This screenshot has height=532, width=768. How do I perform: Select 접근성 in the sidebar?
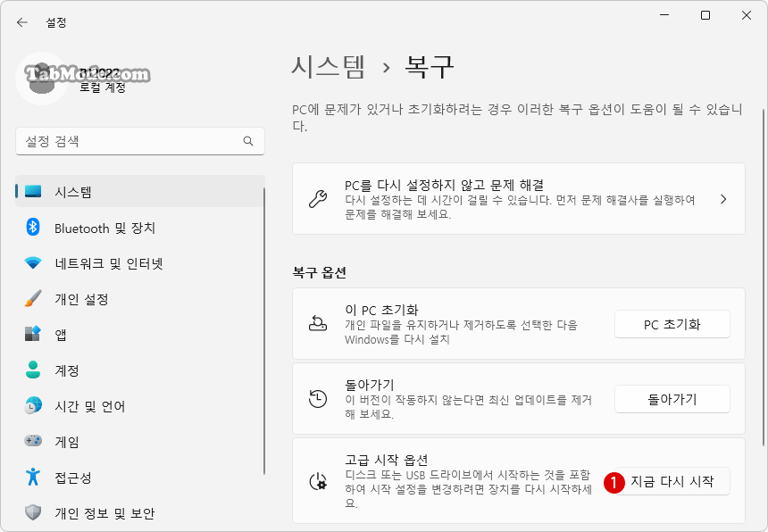pyautogui.click(x=73, y=478)
